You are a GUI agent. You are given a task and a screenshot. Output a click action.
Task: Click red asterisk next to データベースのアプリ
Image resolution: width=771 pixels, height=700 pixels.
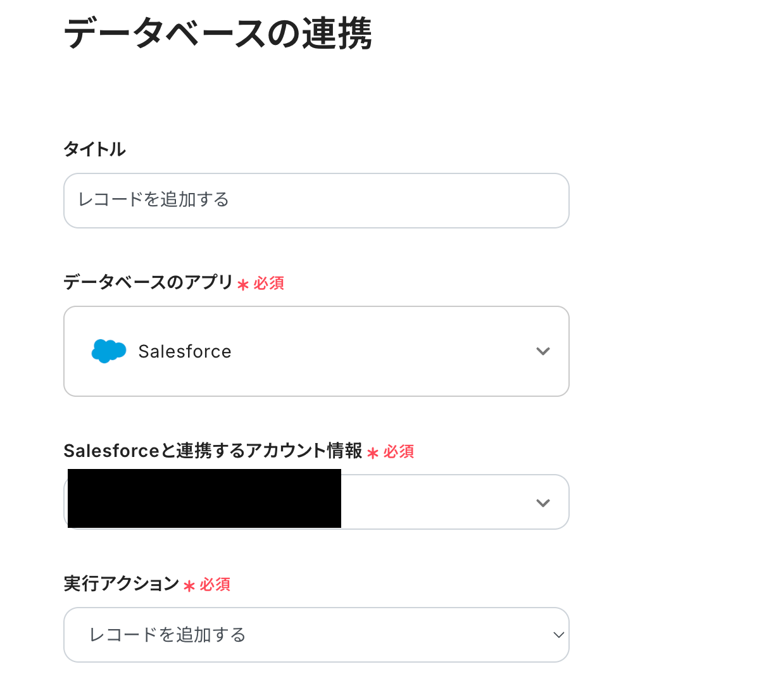tap(243, 285)
